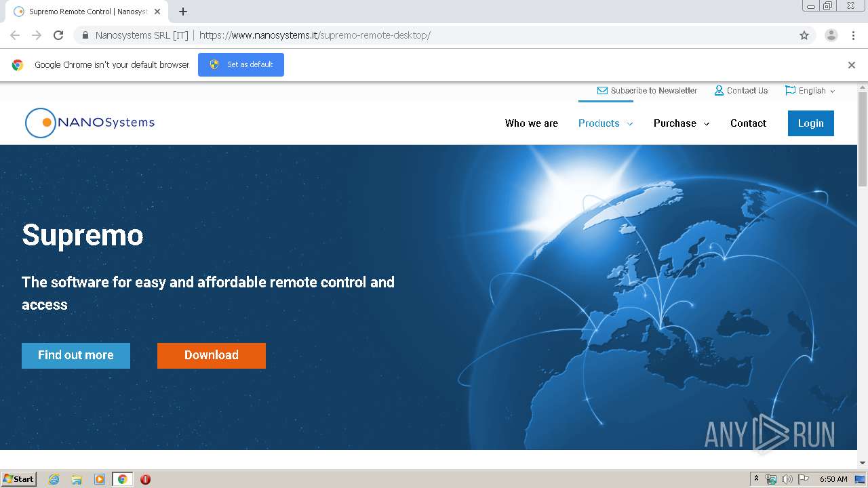Image resolution: width=868 pixels, height=488 pixels.
Task: Click the browser forward arrow
Action: (37, 35)
